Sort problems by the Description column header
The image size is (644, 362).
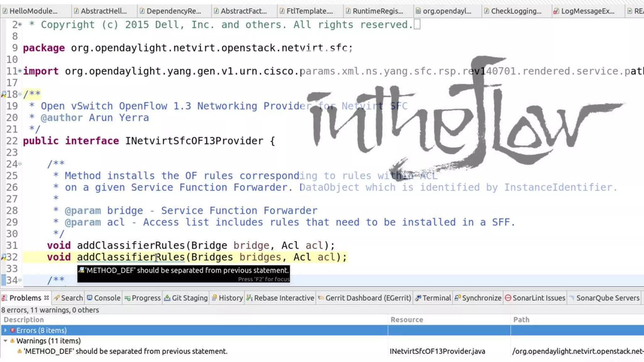point(24,320)
